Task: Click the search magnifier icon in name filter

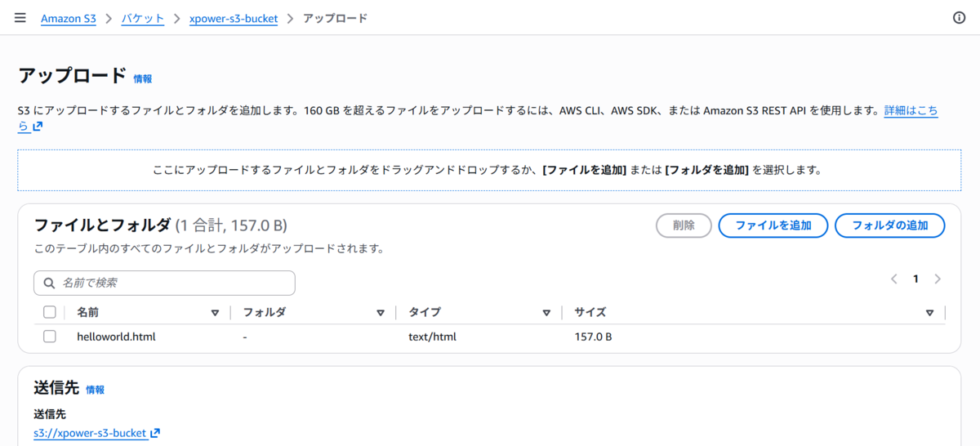Action: click(48, 283)
